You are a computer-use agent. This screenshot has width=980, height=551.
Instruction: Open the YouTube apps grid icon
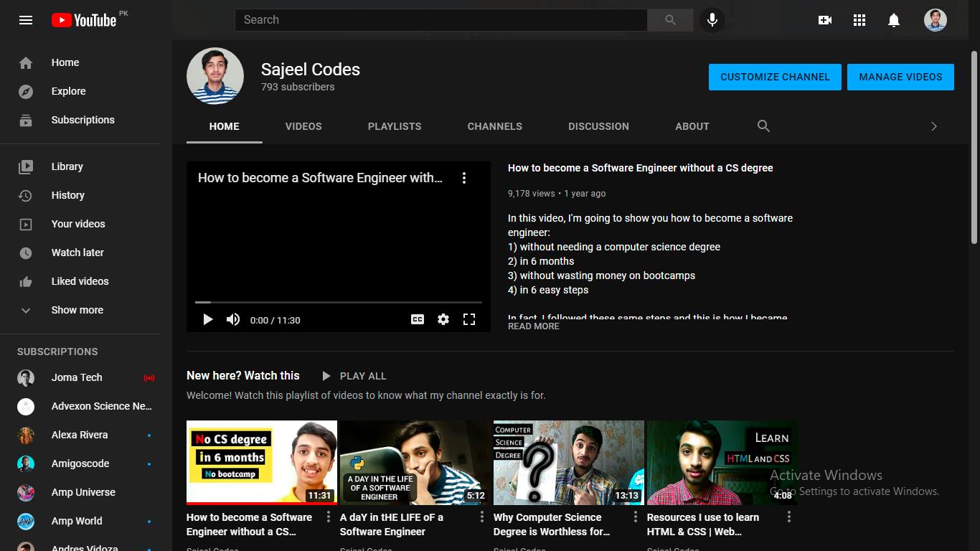pos(859,20)
